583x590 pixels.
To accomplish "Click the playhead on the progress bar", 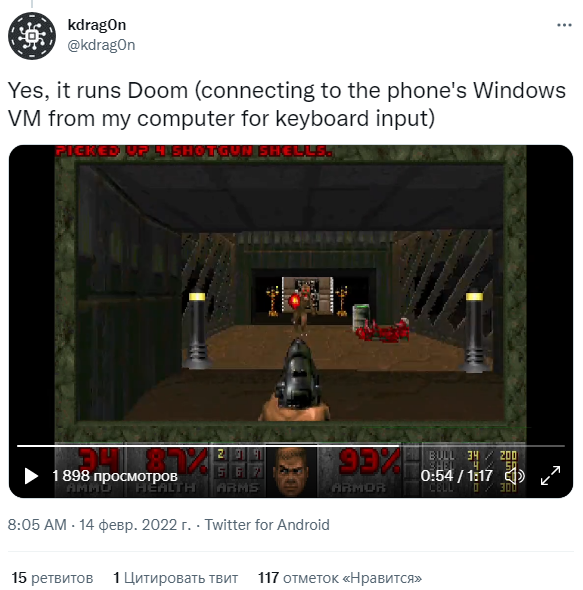I will [x=399, y=446].
